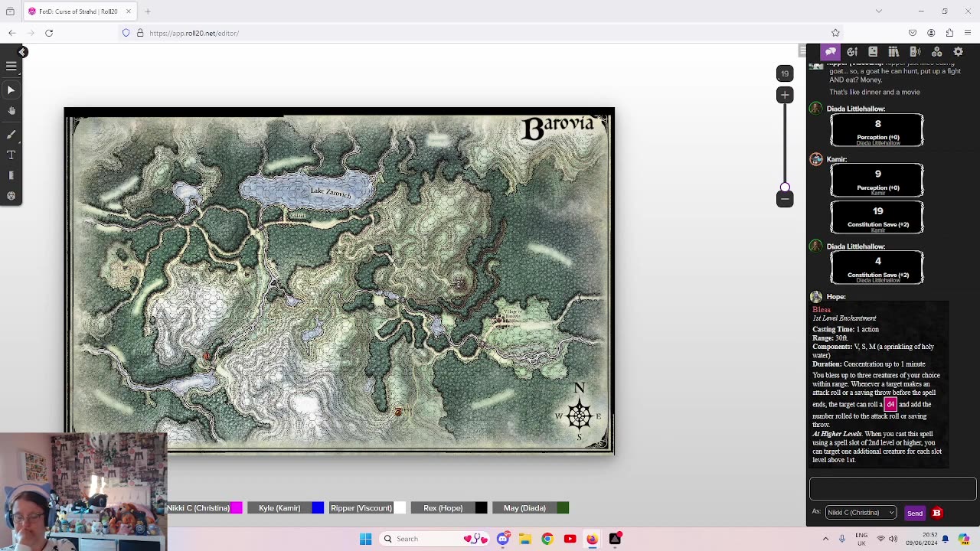Open the Art Library tab
The image size is (980, 551).
coord(852,51)
